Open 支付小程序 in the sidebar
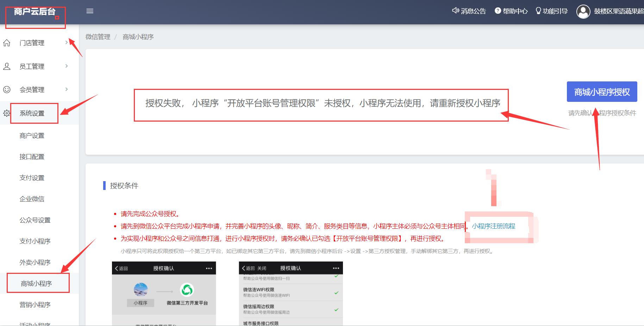The image size is (644, 326). click(35, 241)
